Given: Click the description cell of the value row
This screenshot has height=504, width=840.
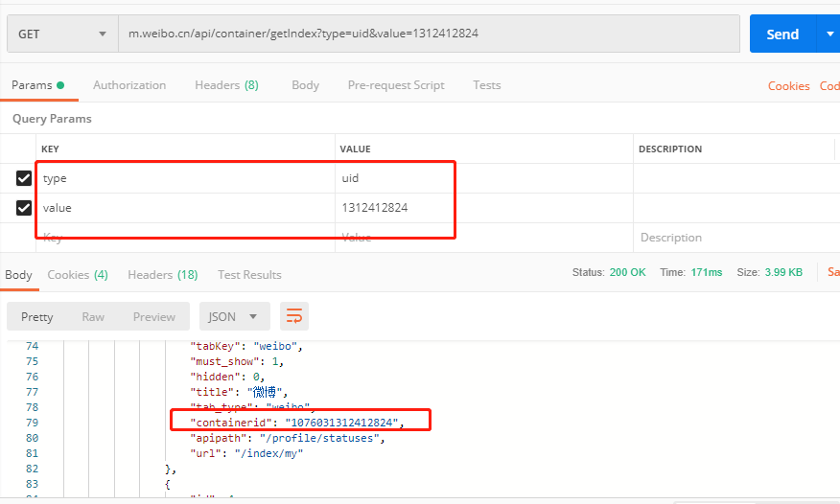Looking at the screenshot, I should tap(736, 208).
